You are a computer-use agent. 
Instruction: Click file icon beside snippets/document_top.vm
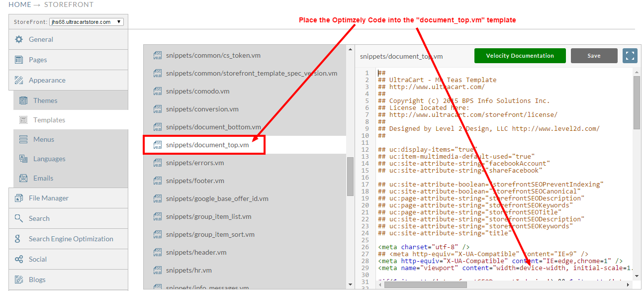158,145
